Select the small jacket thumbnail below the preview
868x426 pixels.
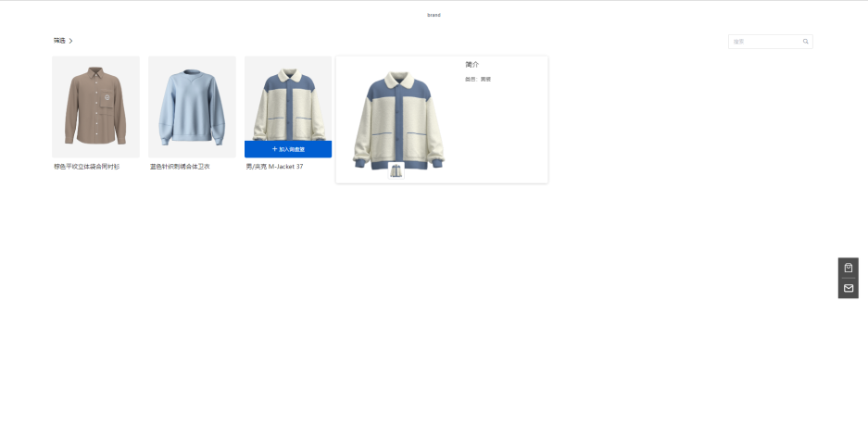point(396,170)
